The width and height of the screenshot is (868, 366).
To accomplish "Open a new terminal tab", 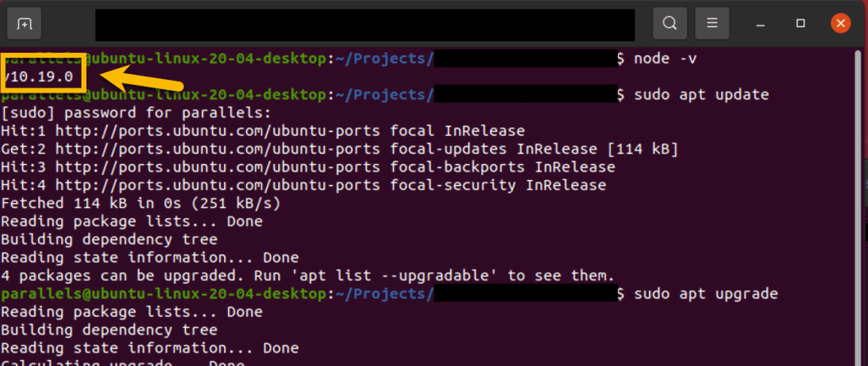I will [x=25, y=23].
